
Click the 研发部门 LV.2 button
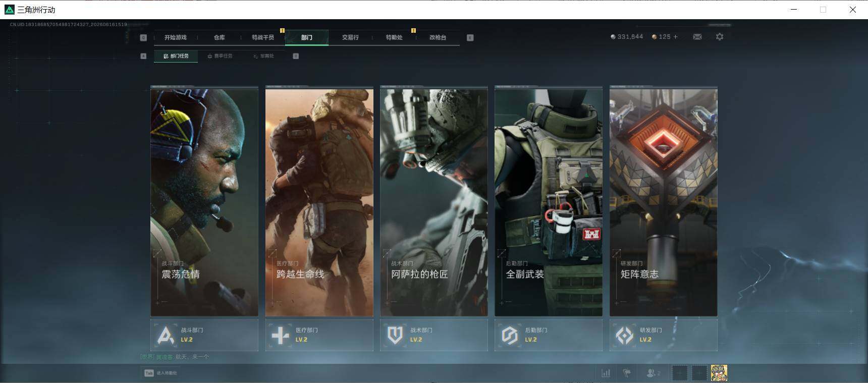click(x=664, y=335)
